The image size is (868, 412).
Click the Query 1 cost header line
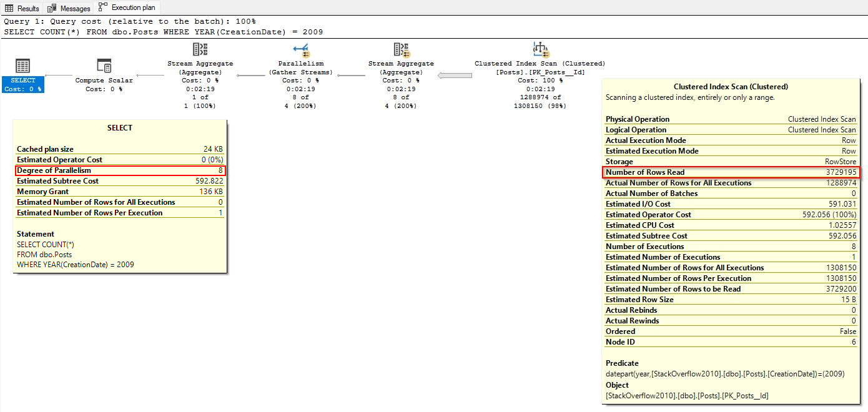(x=130, y=21)
